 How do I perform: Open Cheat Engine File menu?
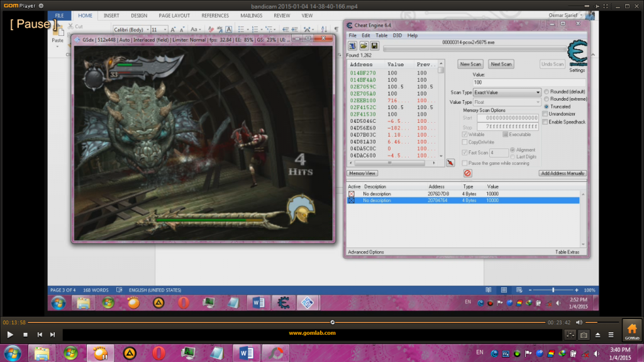[x=352, y=35]
